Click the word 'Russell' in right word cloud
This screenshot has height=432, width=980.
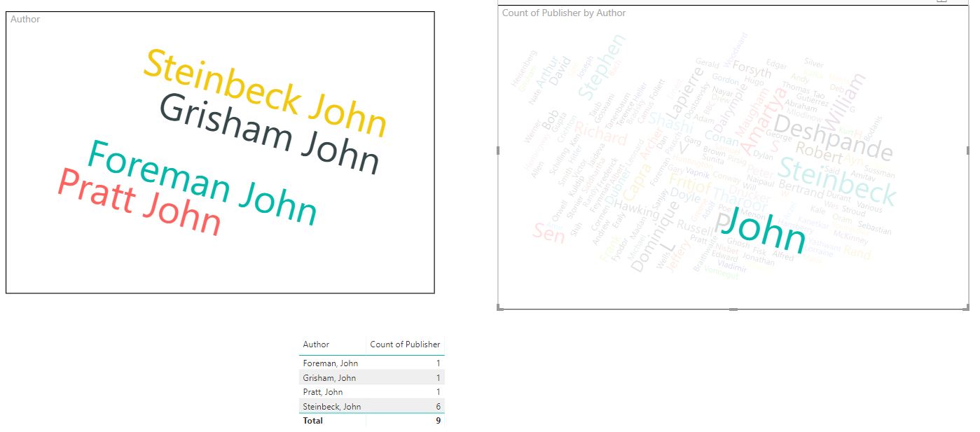695,226
